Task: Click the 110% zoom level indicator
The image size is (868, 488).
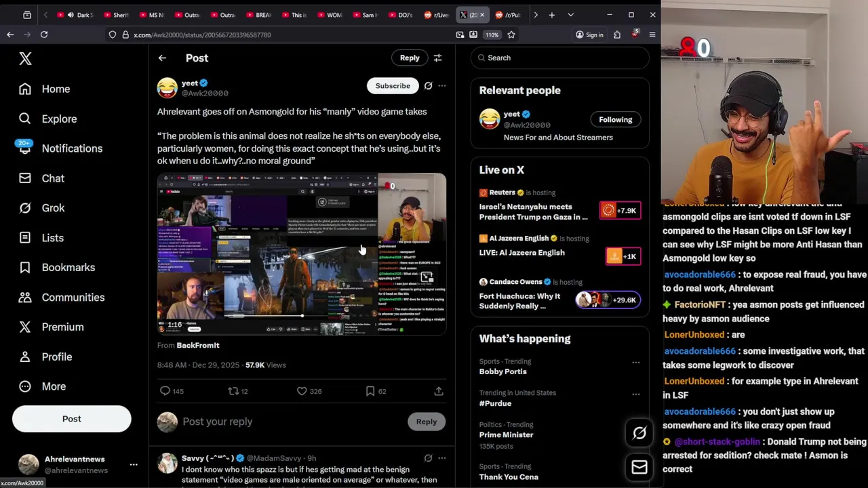Action: point(492,35)
